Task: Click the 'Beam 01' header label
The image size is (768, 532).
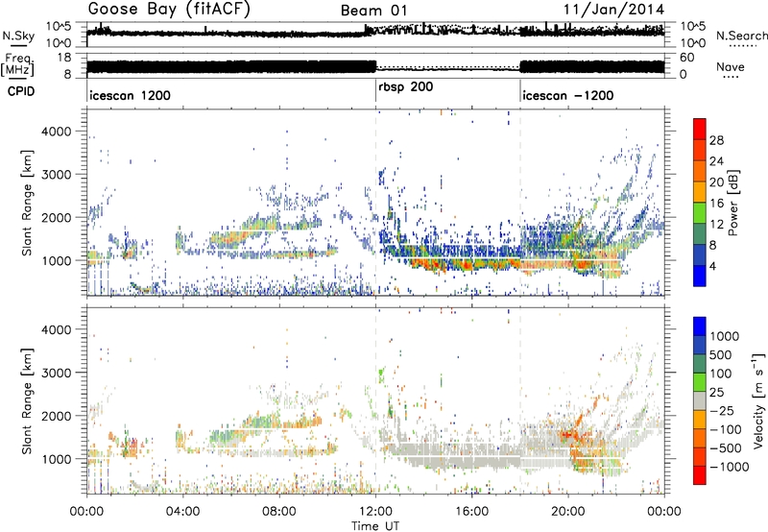Action: point(373,11)
